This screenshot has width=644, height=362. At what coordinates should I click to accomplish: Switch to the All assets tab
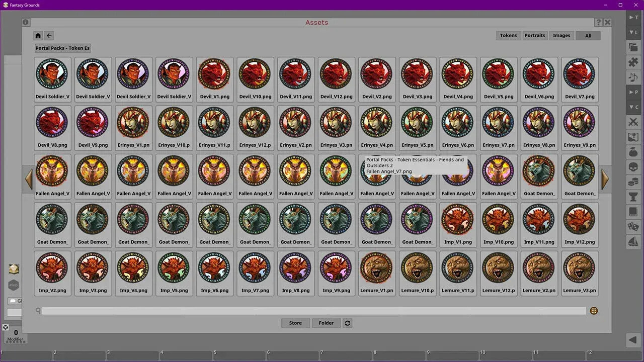(588, 35)
